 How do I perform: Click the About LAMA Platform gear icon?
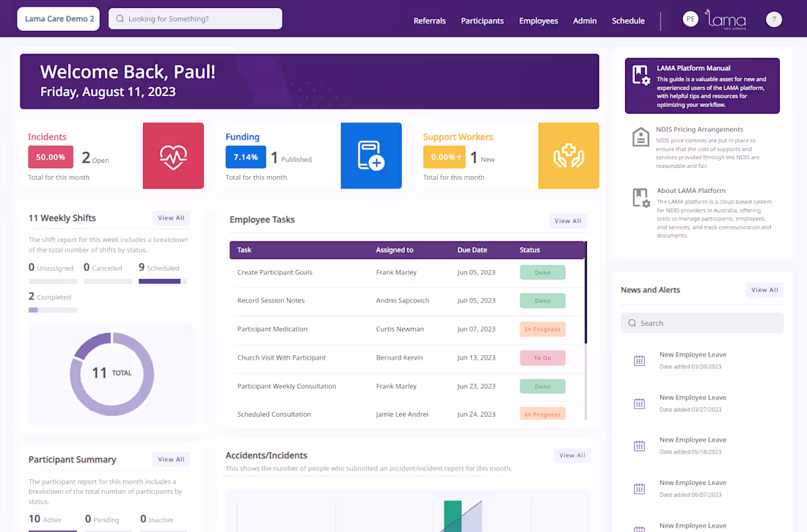(x=640, y=197)
